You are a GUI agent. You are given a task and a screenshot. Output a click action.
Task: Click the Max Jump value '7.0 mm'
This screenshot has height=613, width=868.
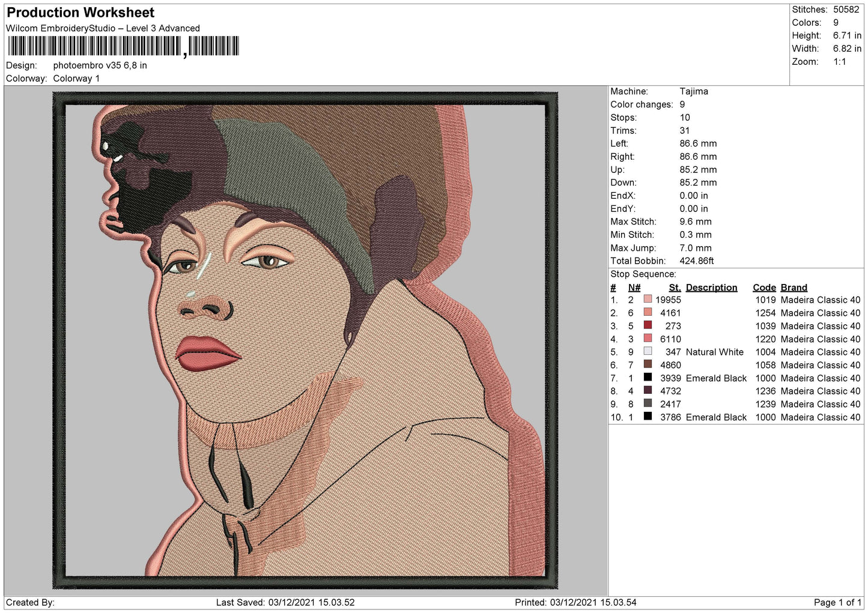click(696, 248)
